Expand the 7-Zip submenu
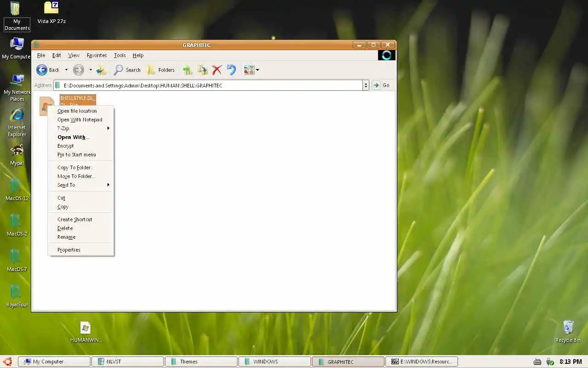 pyautogui.click(x=81, y=128)
